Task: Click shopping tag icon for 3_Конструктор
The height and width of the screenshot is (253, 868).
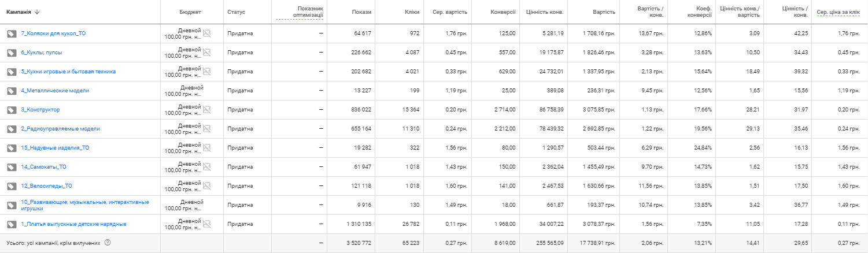Action: point(10,110)
